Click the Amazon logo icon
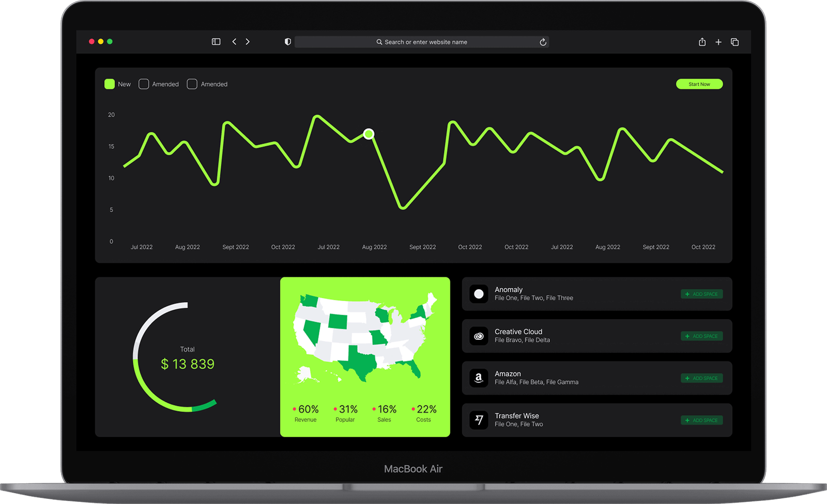Viewport: 827px width, 504px height. 479,378
